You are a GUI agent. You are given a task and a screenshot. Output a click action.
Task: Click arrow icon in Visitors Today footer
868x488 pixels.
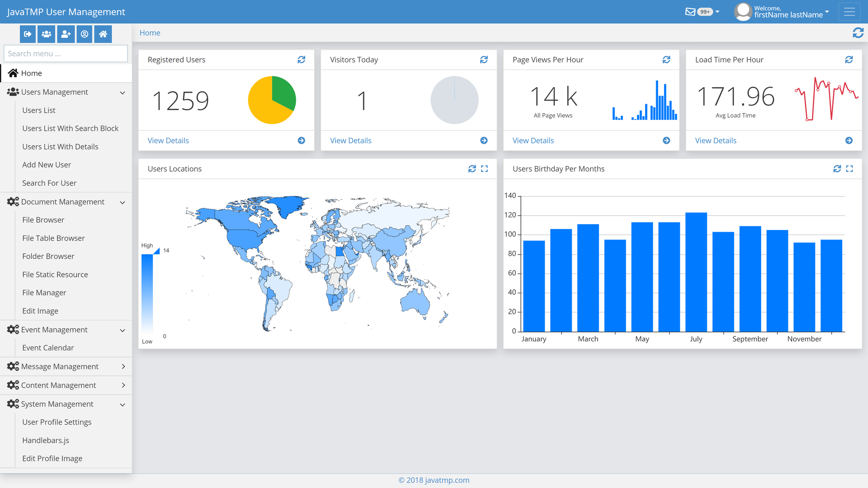point(484,140)
